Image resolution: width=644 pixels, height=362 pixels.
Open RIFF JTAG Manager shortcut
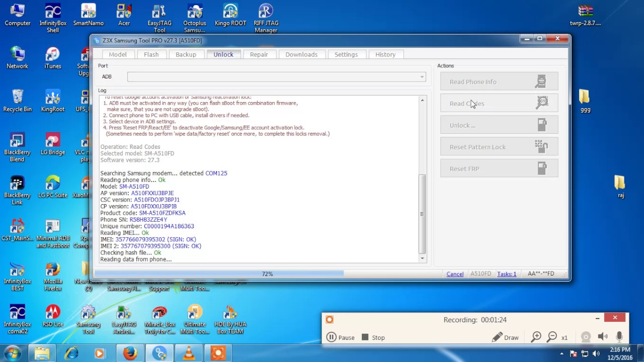coord(266,18)
